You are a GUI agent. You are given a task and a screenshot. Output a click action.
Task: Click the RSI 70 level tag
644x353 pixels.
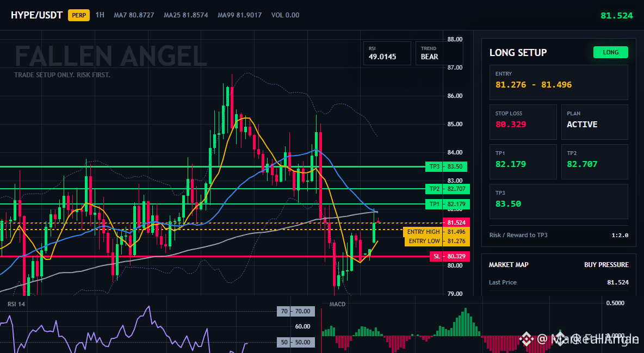click(296, 311)
